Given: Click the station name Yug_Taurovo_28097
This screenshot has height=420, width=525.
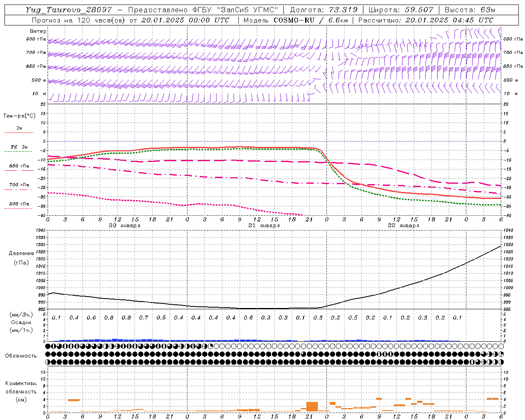Looking at the screenshot, I should pos(68,10).
